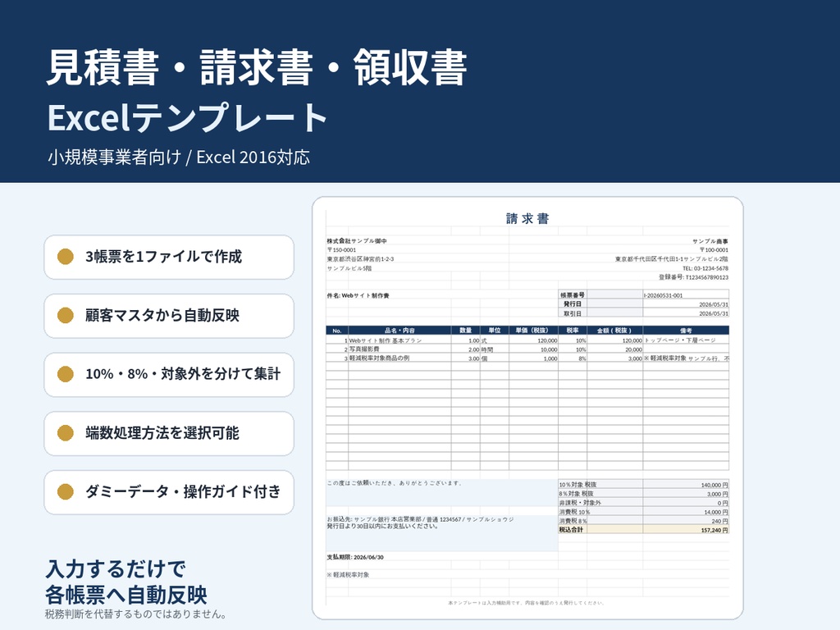Screen dimensions: 840x630
Task: Click the サンプル商事 issuer name
Action: pos(710,241)
